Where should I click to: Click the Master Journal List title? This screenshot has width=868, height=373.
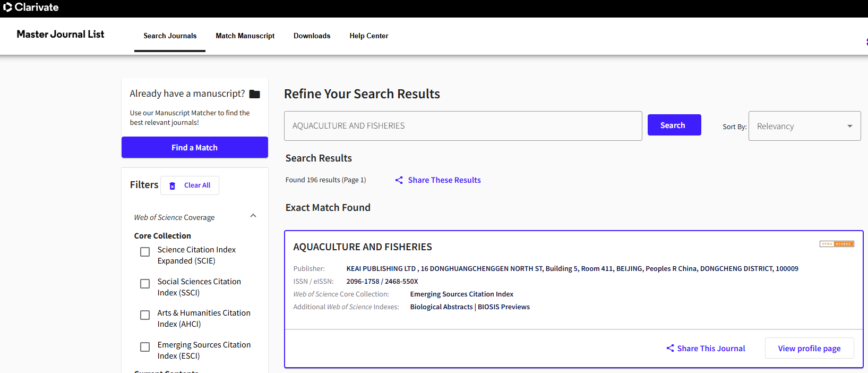point(61,35)
